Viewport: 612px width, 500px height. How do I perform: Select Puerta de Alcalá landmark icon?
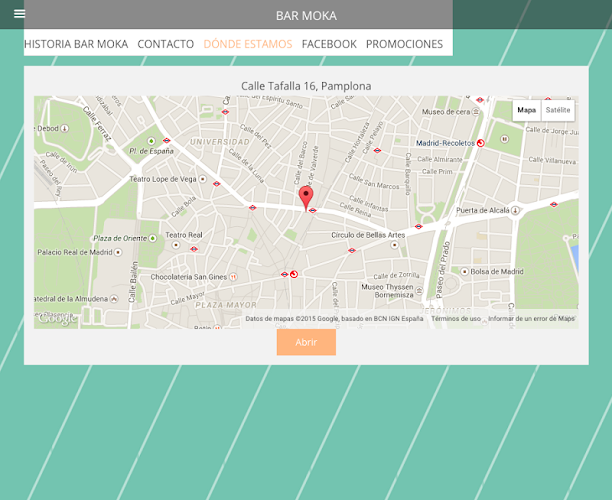coord(515,210)
